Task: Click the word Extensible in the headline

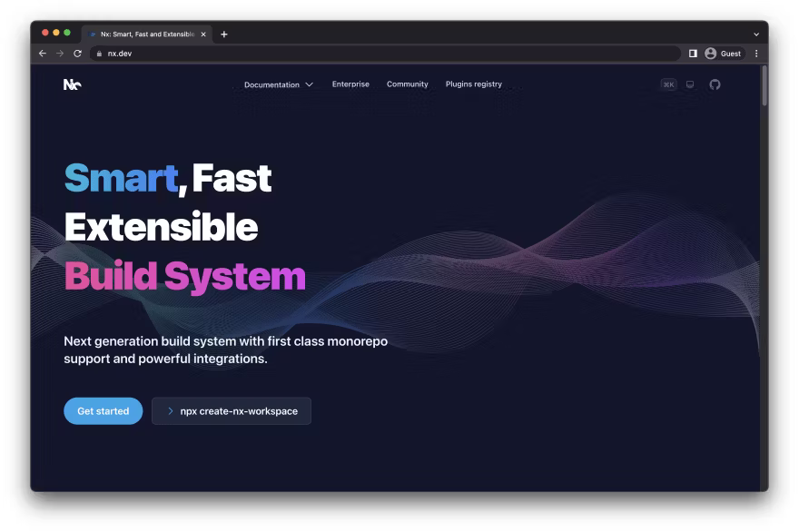Action: coord(161,227)
